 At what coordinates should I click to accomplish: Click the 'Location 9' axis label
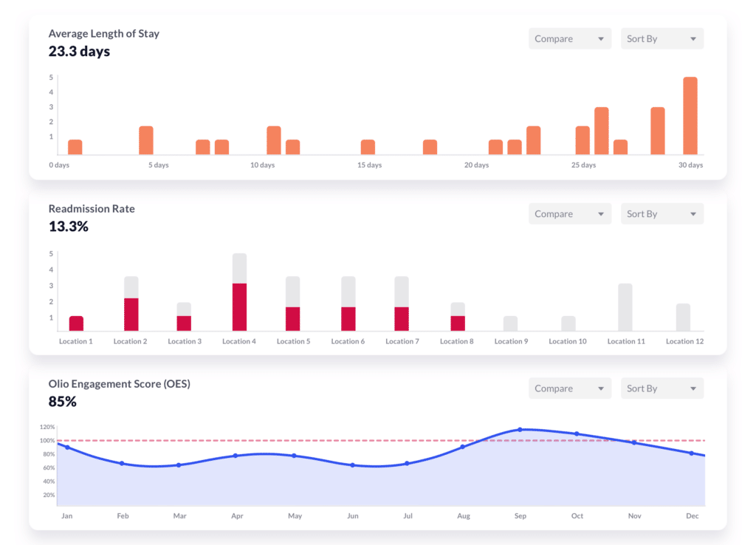(512, 341)
